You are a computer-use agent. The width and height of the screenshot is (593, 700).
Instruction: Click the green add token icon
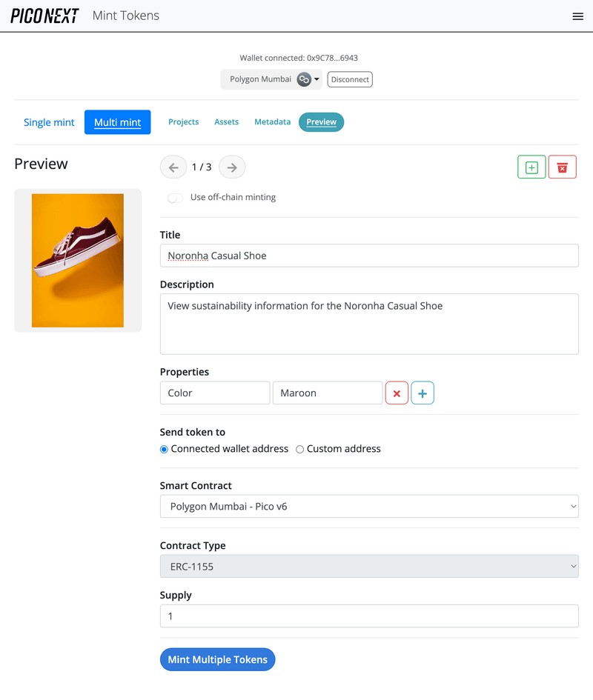[x=531, y=167]
